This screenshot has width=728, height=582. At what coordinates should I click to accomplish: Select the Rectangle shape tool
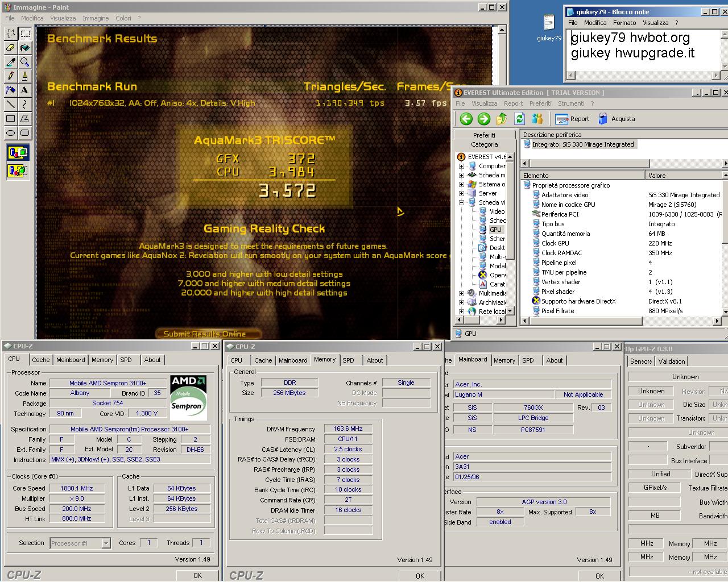10,119
